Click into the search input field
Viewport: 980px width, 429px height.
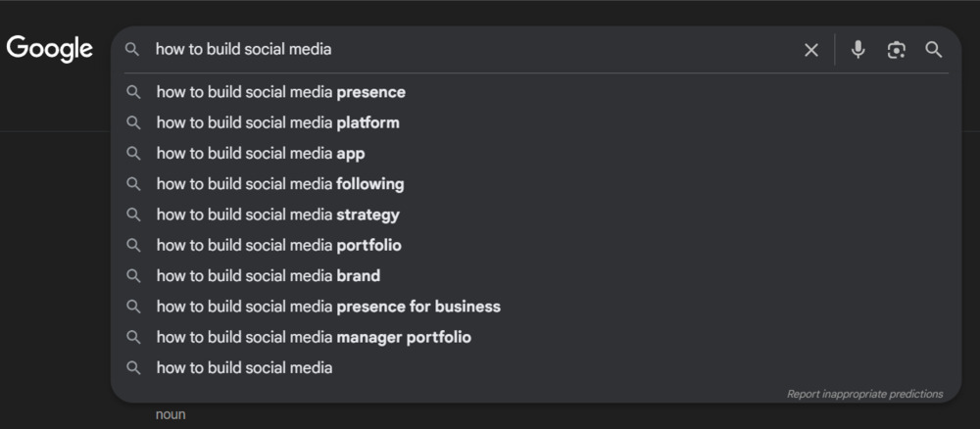coord(470,50)
